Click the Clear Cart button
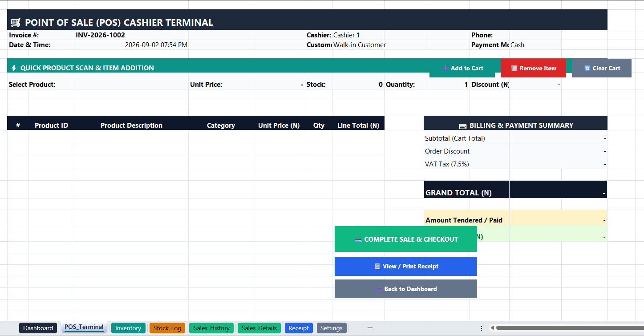The width and height of the screenshot is (644, 336). pyautogui.click(x=602, y=68)
